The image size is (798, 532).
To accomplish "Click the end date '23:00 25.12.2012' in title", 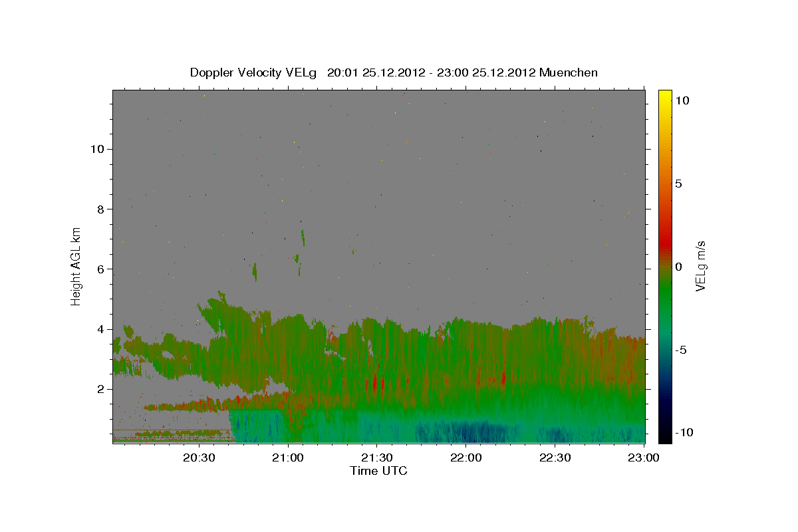I will [486, 72].
